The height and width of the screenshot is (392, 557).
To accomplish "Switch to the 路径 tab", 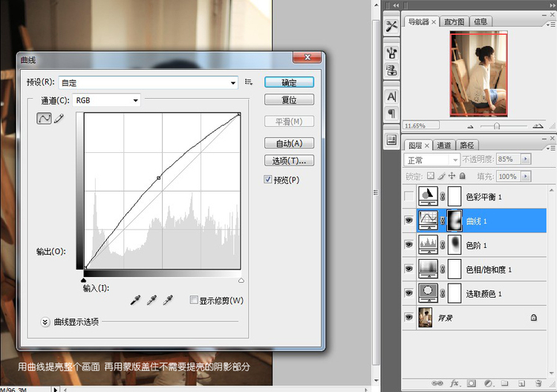I will point(467,146).
